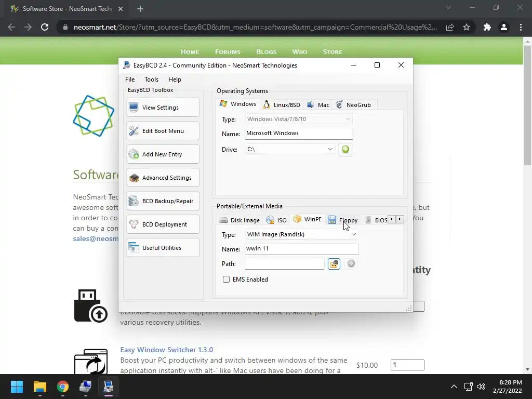Click the Easy Window Switcher quantity field

pyautogui.click(x=407, y=365)
